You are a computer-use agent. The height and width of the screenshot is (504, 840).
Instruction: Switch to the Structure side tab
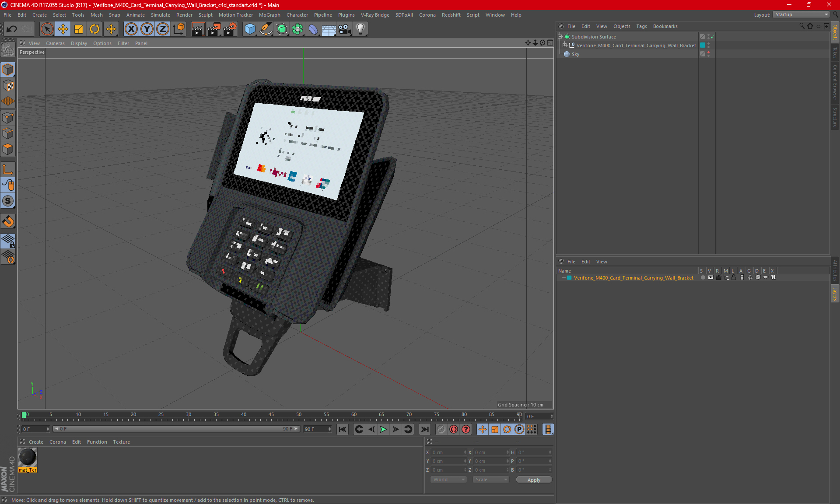click(835, 117)
